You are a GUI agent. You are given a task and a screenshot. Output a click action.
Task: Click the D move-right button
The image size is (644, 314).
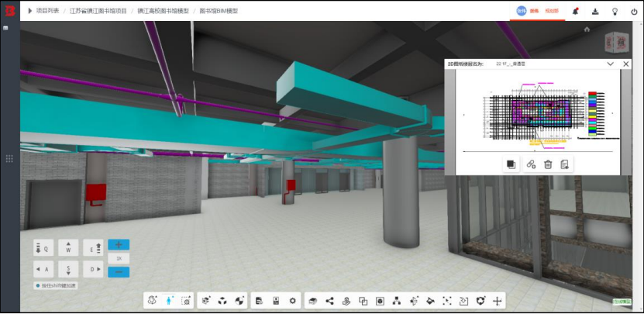click(x=93, y=269)
